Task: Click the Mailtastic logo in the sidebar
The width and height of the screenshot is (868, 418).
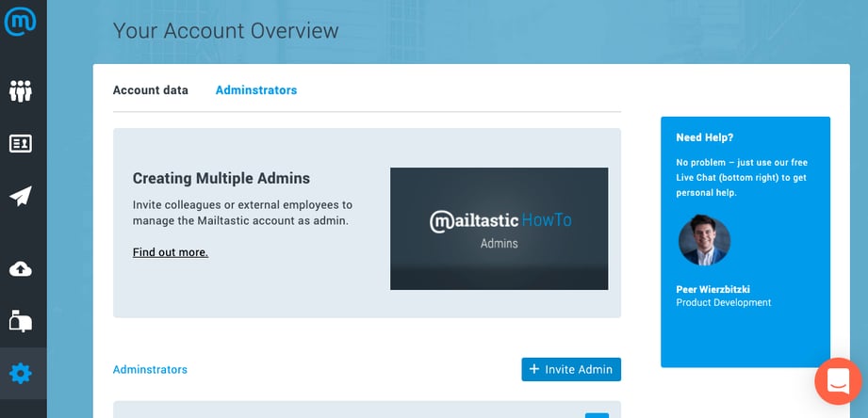Action: point(20,20)
